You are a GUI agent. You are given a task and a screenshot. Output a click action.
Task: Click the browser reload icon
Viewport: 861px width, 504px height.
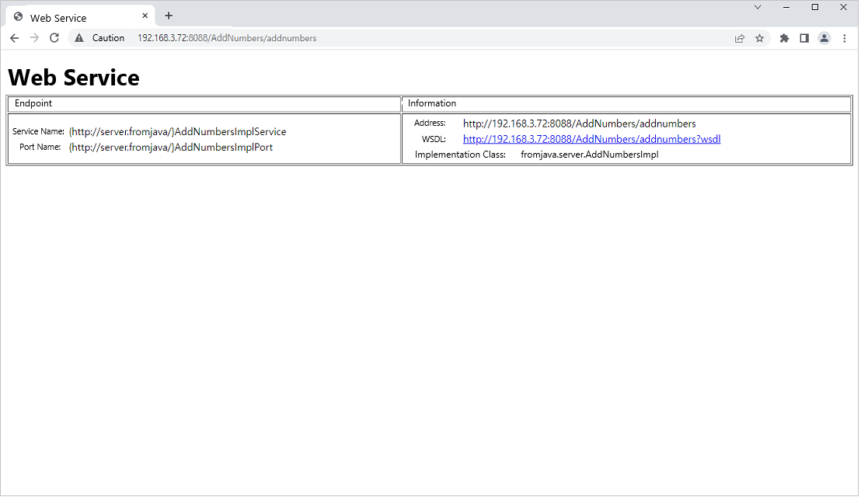[x=54, y=37]
